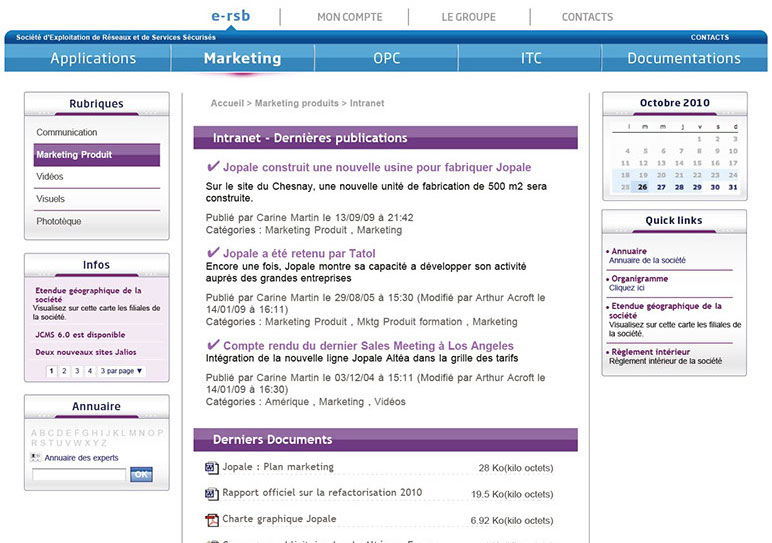Screen dimensions: 772x543
Task: Go to Infos page 2
Action: (64, 371)
